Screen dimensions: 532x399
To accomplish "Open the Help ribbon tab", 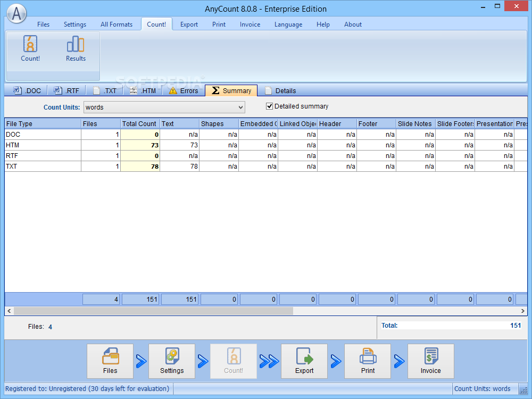I will tap(323, 24).
